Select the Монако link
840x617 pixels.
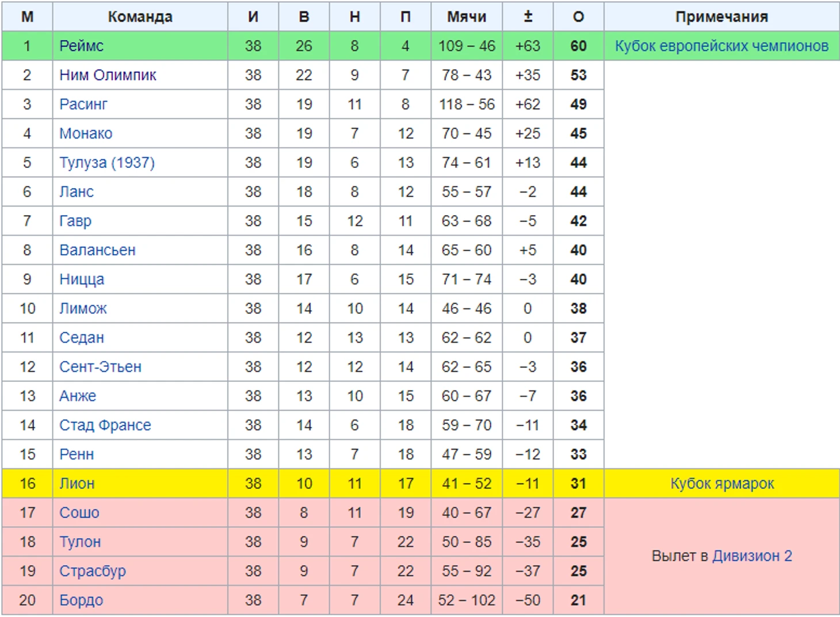tap(86, 133)
